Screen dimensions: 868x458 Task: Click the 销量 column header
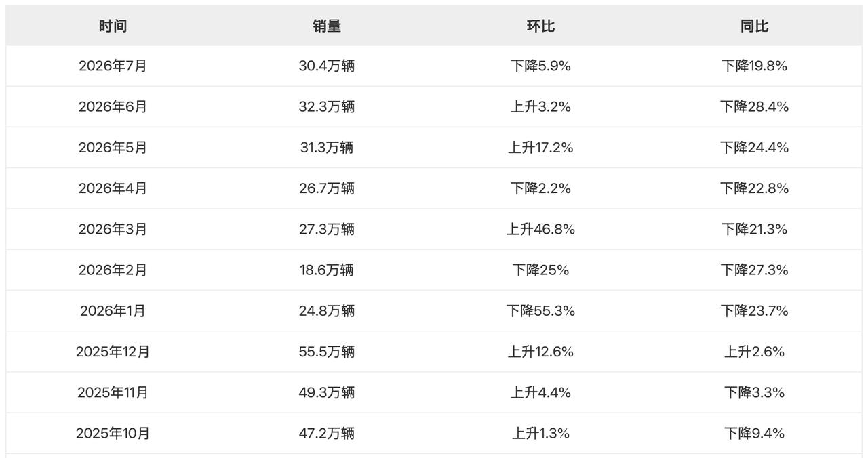coord(327,26)
